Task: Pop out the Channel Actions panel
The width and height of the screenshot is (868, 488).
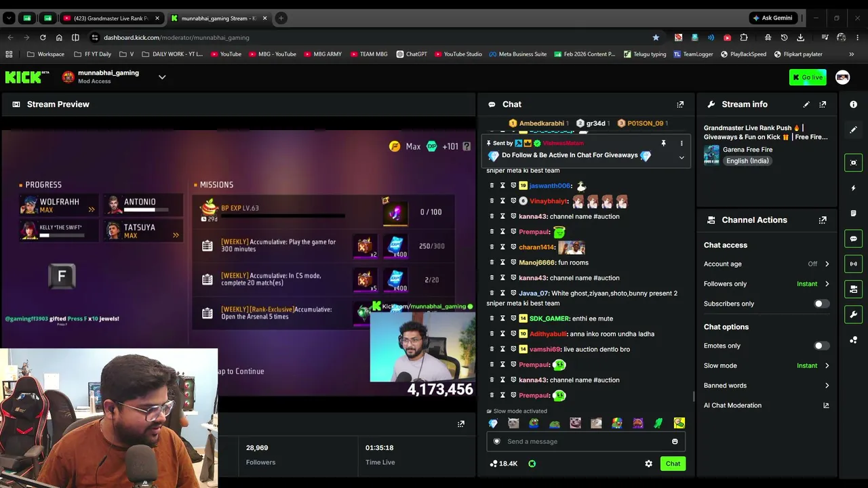Action: click(x=823, y=220)
